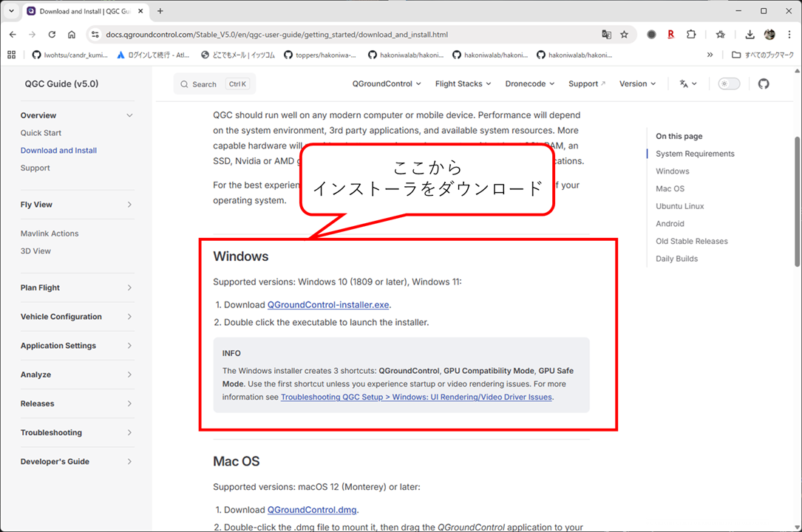
Task: Jump to Ubuntu Linux in page outline
Action: [x=680, y=206]
